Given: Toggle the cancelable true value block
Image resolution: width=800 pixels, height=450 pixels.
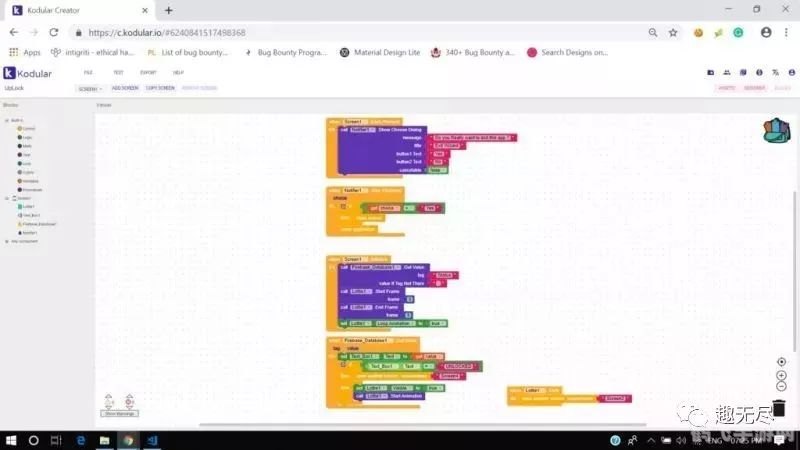Looking at the screenshot, I should (437, 170).
